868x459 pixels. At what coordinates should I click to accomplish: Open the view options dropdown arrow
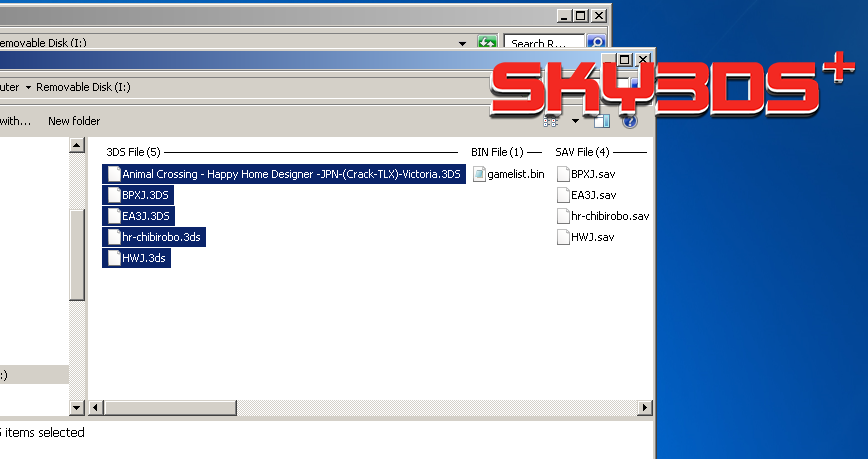coord(575,121)
